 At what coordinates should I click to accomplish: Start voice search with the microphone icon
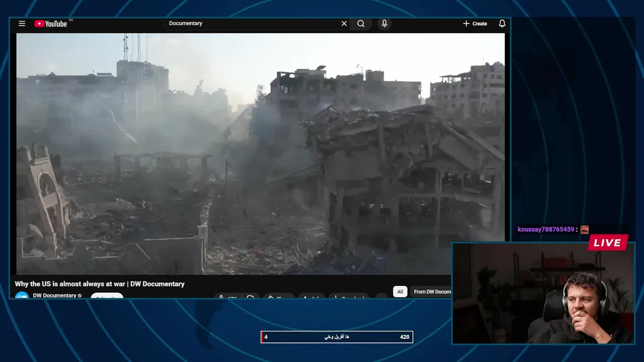click(384, 24)
